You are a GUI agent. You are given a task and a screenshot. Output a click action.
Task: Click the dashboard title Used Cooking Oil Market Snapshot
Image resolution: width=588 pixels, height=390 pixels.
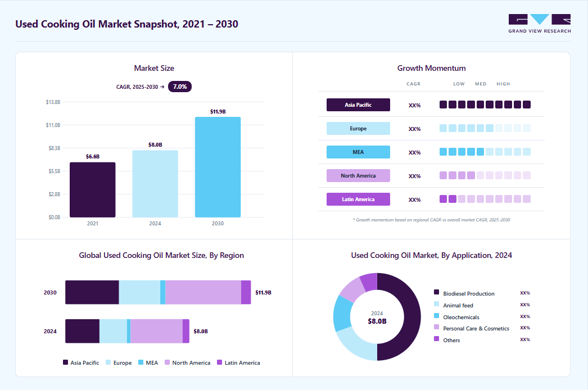click(x=126, y=24)
